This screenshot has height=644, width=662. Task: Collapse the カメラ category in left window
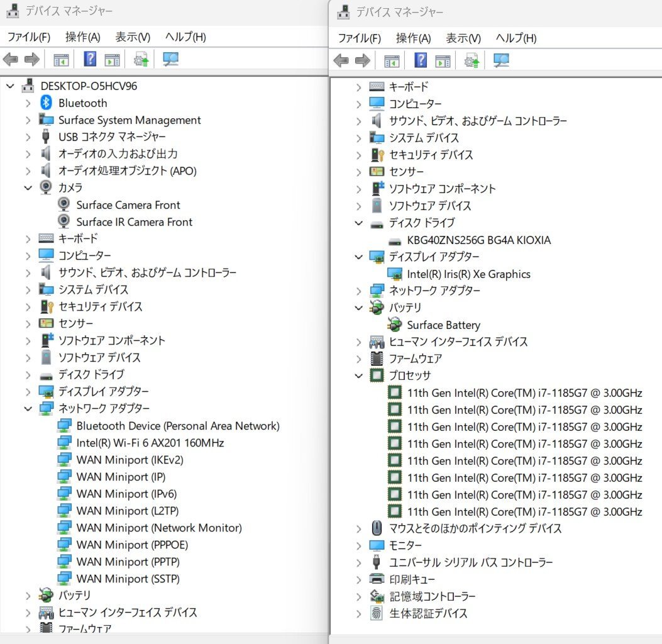[x=28, y=188]
